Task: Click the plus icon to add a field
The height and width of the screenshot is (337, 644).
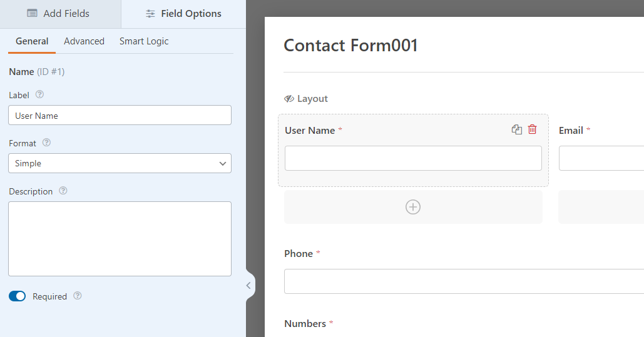Action: click(x=413, y=207)
